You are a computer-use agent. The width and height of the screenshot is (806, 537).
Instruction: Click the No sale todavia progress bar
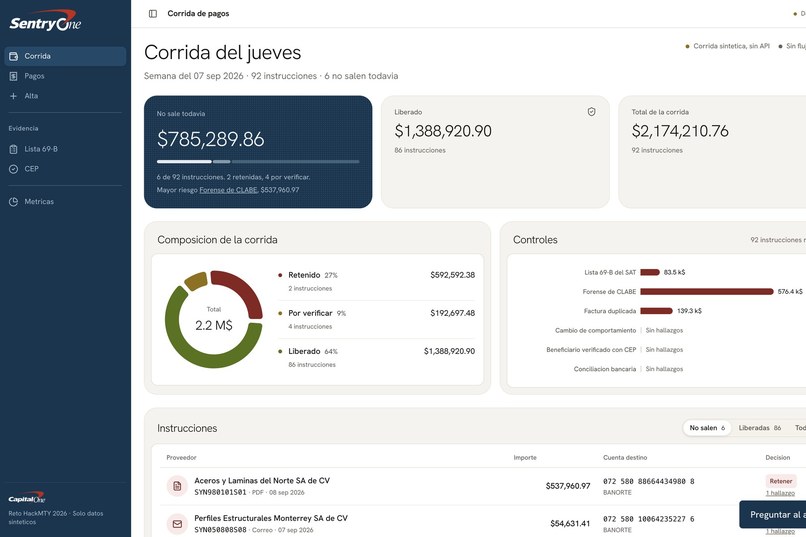click(x=258, y=161)
